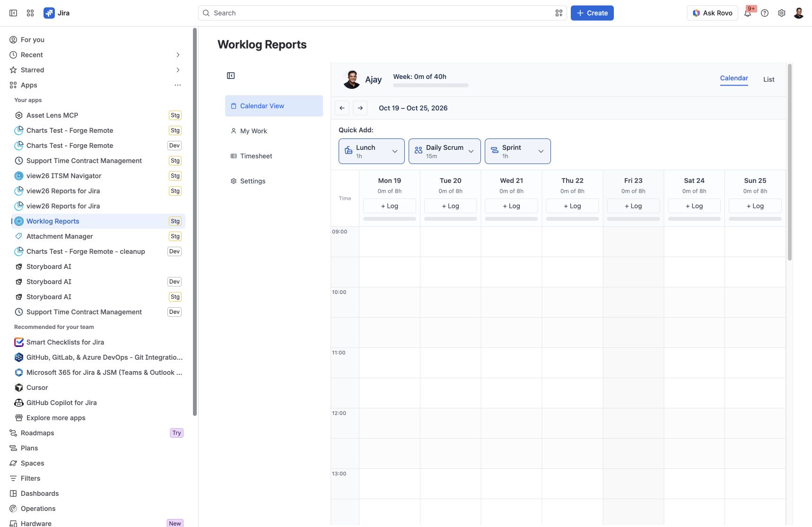Click + Log for Mon 19
Screen dimensions: 812x527
pyautogui.click(x=390, y=206)
